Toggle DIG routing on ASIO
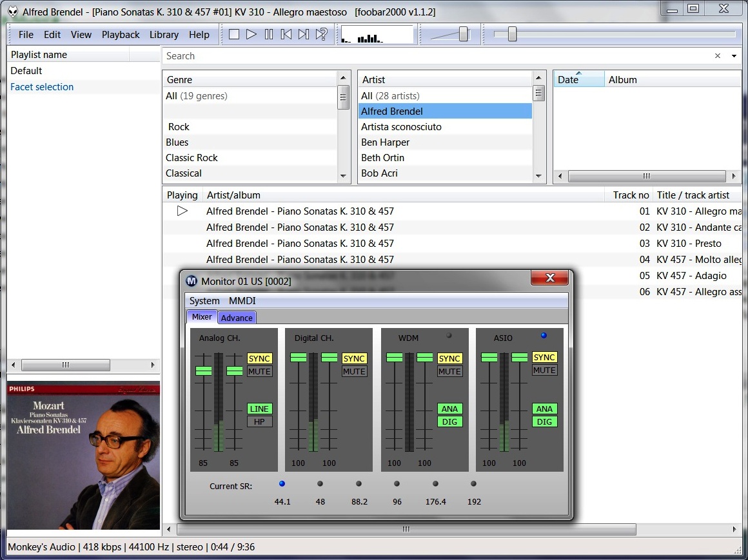The height and width of the screenshot is (560, 748). pyautogui.click(x=544, y=421)
